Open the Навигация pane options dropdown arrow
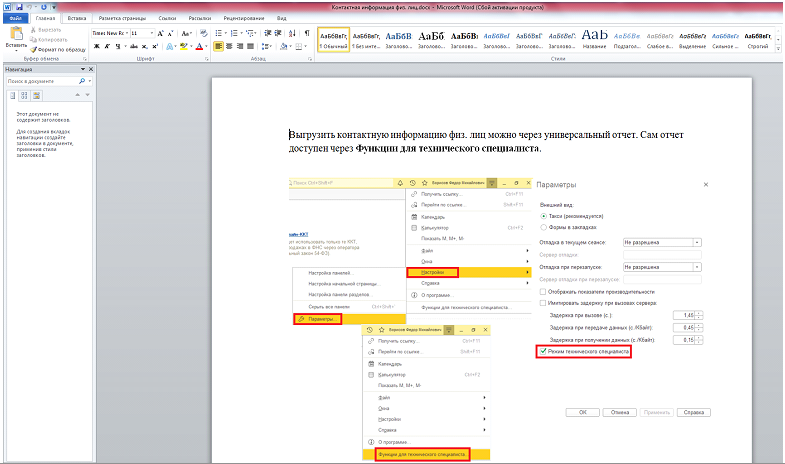The width and height of the screenshot is (785, 464). (83, 69)
